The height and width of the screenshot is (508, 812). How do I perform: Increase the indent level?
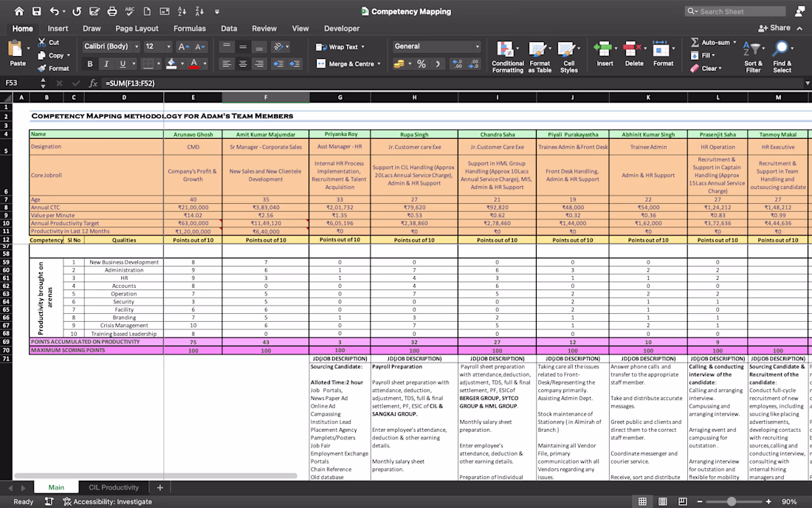[295, 63]
